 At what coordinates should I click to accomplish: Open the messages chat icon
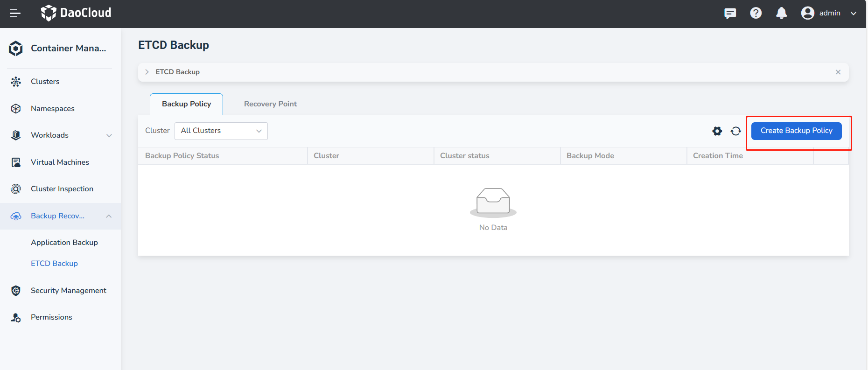pos(730,13)
